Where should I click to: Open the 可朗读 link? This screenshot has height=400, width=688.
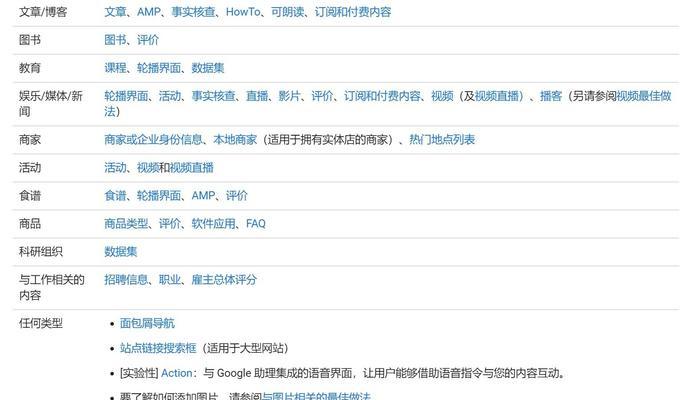click(287, 12)
